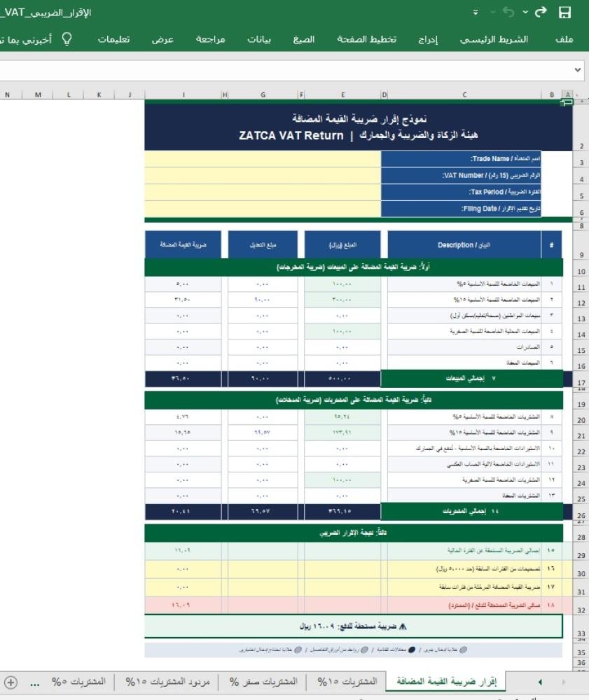
Task: Switch to the إدراج (Insert) ribbon tab
Action: coord(428,39)
